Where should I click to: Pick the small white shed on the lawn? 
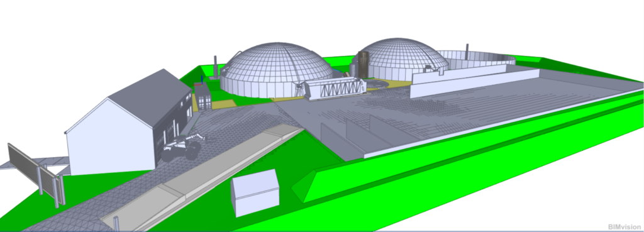point(255,192)
